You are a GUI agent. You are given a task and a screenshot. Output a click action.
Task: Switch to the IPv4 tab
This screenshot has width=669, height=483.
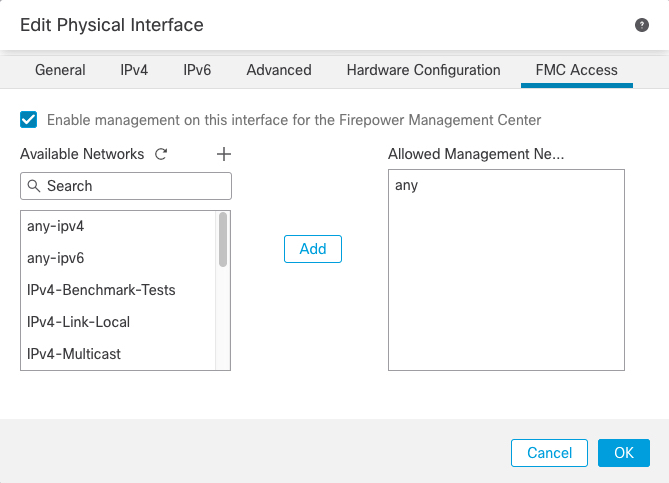134,70
